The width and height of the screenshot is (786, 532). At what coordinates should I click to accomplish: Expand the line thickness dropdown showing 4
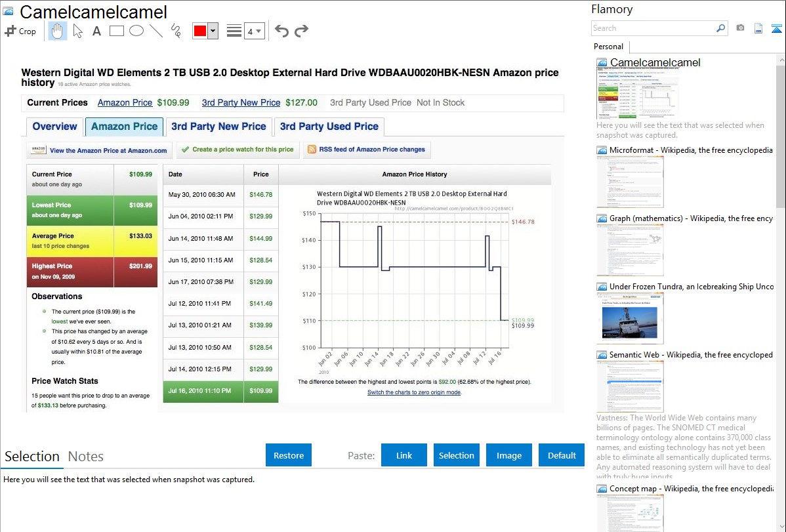pyautogui.click(x=254, y=31)
